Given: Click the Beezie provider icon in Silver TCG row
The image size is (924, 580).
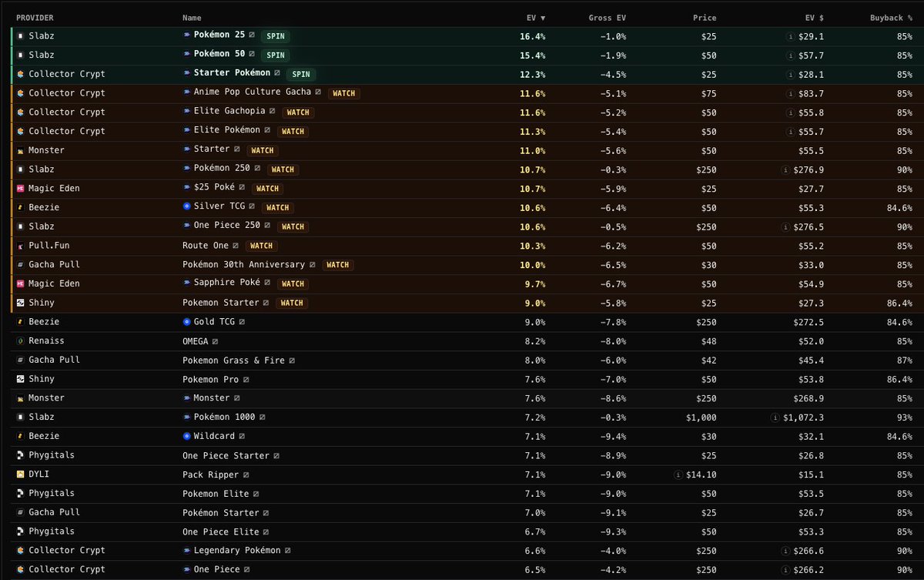Looking at the screenshot, I should tap(20, 207).
